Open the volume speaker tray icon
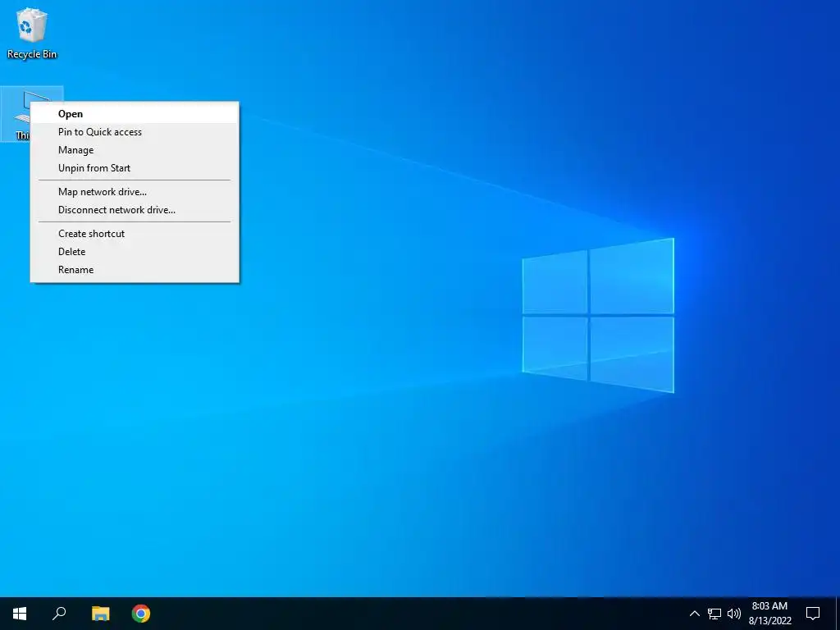The width and height of the screenshot is (840, 630). 734,614
